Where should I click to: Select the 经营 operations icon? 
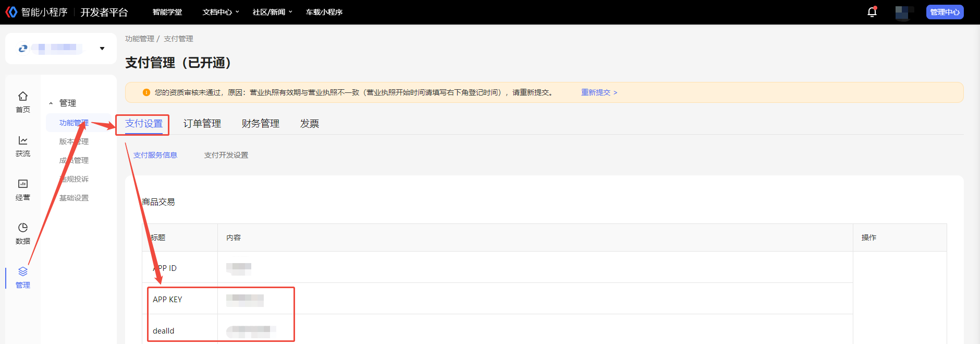click(x=23, y=184)
